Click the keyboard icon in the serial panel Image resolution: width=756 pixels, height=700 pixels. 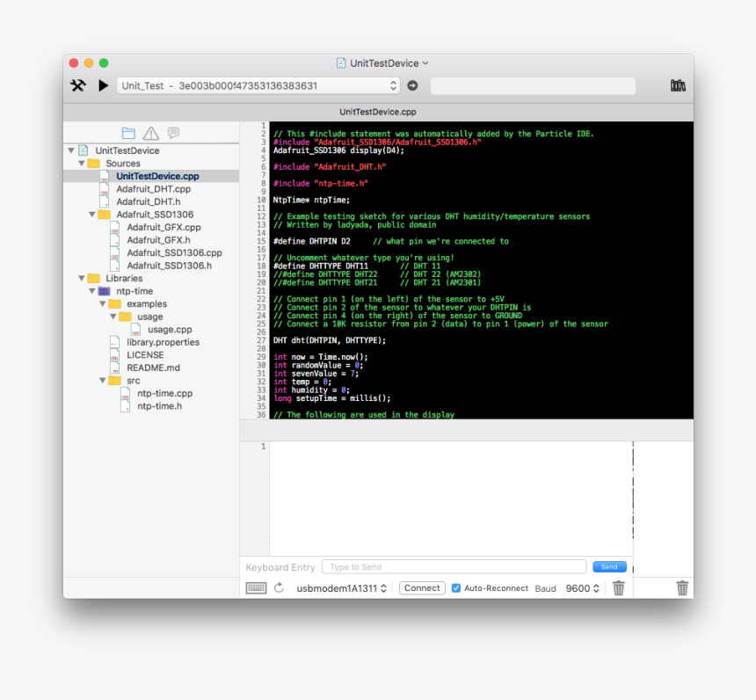tap(256, 587)
